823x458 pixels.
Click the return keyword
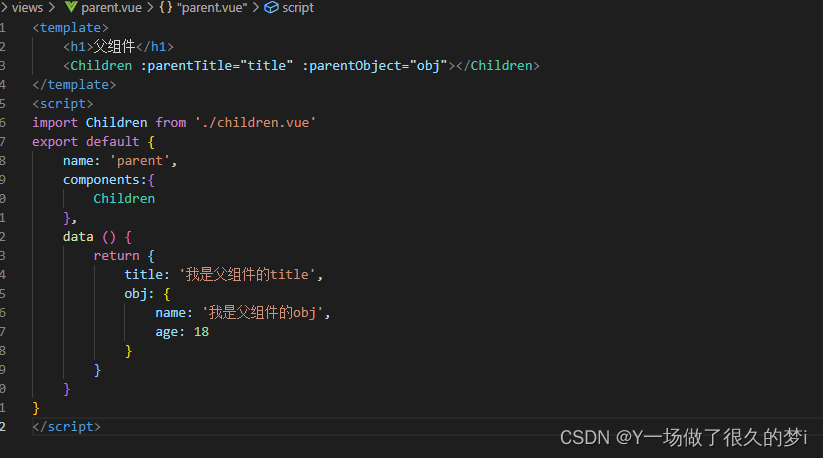point(116,255)
